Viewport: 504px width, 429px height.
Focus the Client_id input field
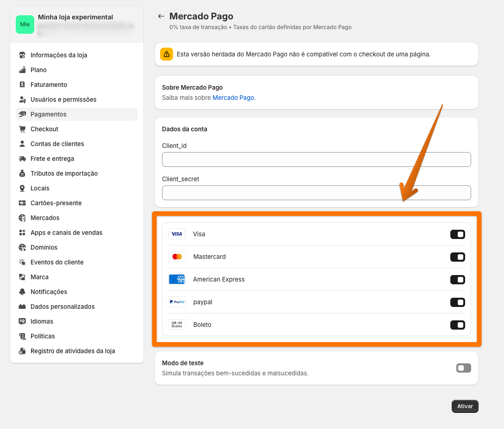click(316, 159)
